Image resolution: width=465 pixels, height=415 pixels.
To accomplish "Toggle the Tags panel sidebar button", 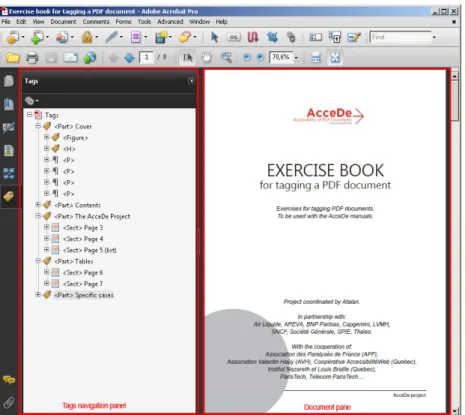I will 9,196.
